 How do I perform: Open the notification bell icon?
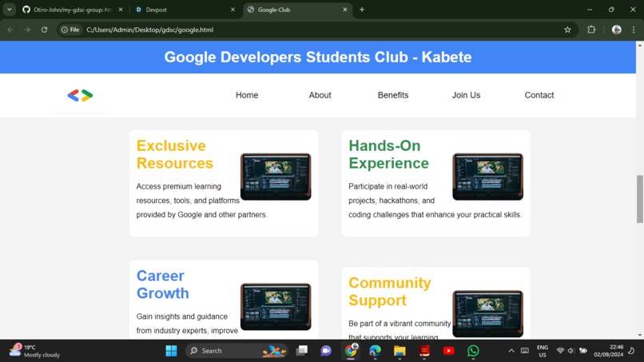click(632, 351)
